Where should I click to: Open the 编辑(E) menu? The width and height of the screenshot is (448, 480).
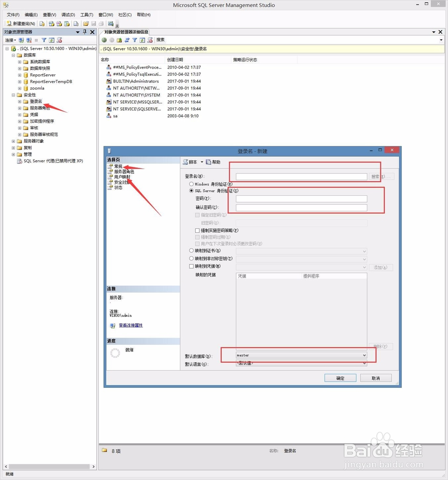(x=31, y=15)
